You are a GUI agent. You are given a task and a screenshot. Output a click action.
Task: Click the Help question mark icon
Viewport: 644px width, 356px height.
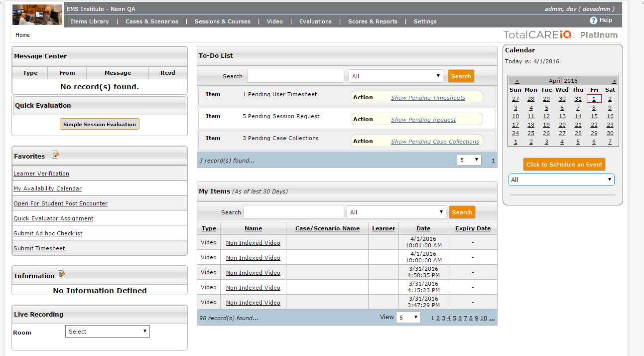593,20
